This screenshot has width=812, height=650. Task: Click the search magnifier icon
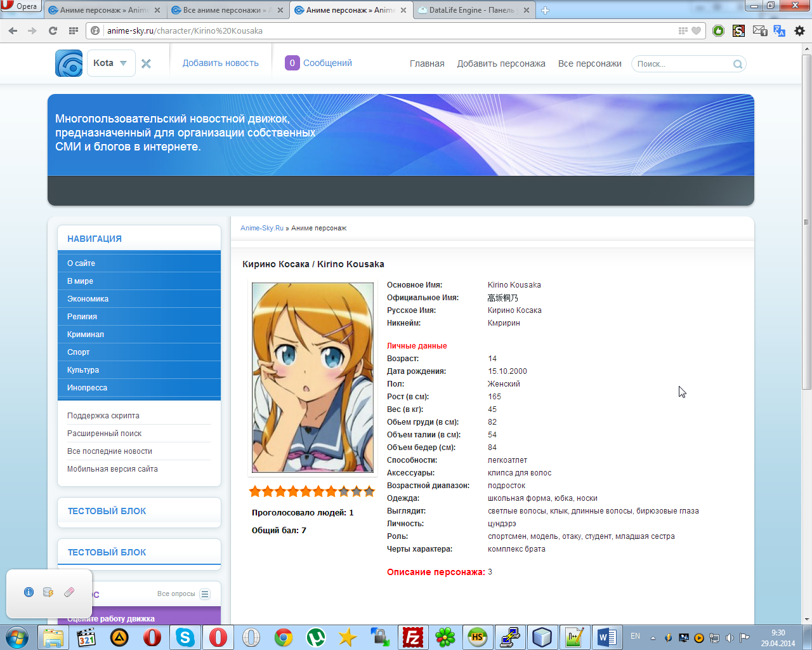coord(738,64)
